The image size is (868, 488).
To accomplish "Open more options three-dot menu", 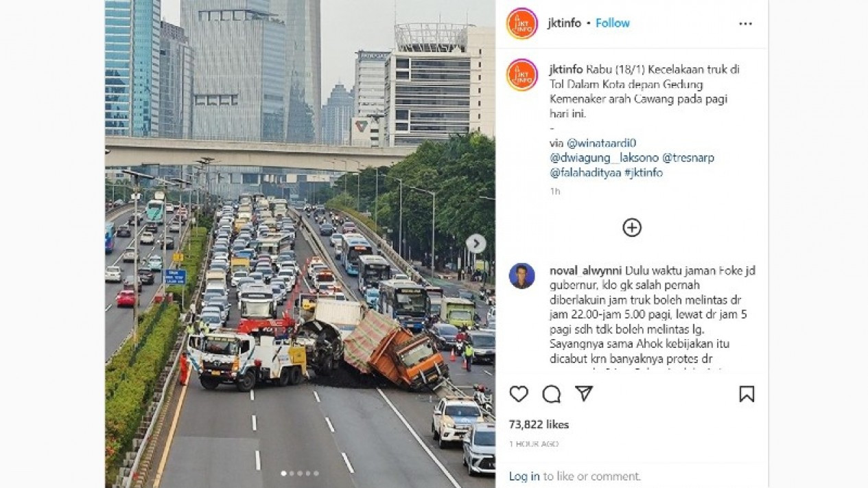I will (746, 23).
